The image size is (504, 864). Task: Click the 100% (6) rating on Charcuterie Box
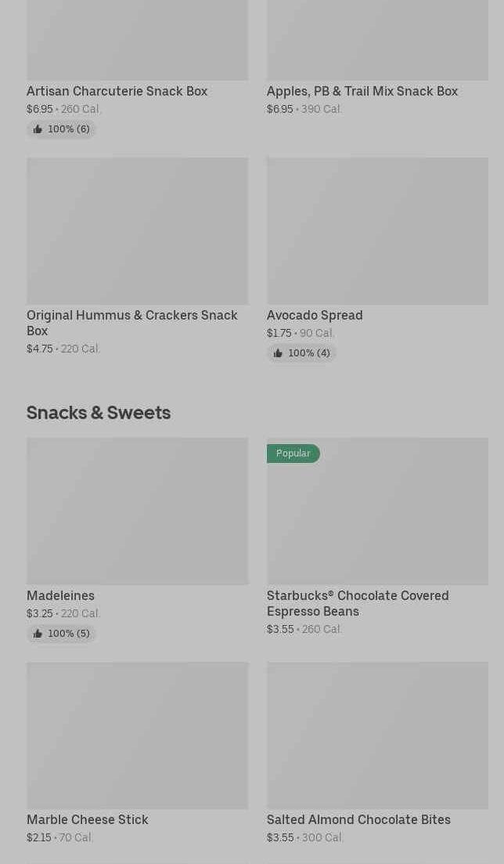[69, 129]
